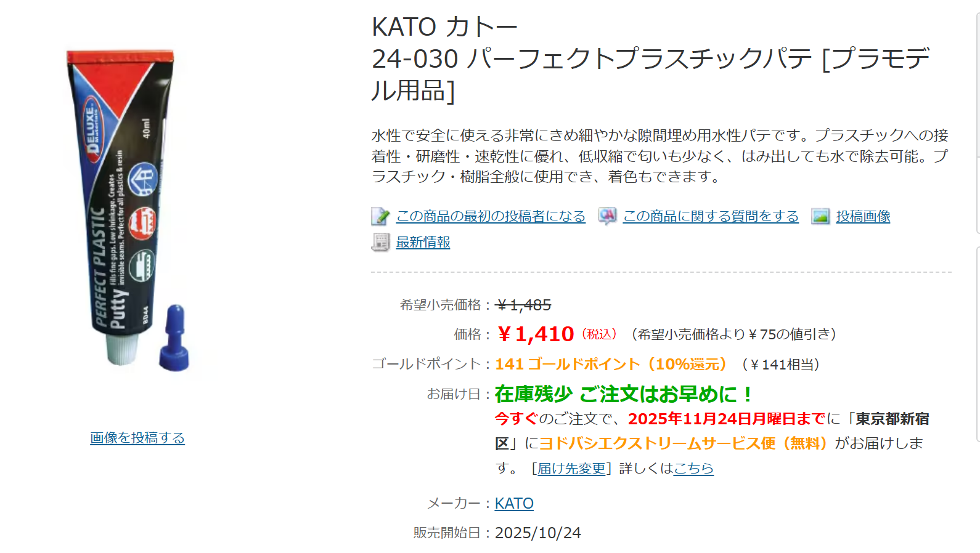
Task: Click the struck-through ￥1,485 list price
Action: click(x=523, y=305)
